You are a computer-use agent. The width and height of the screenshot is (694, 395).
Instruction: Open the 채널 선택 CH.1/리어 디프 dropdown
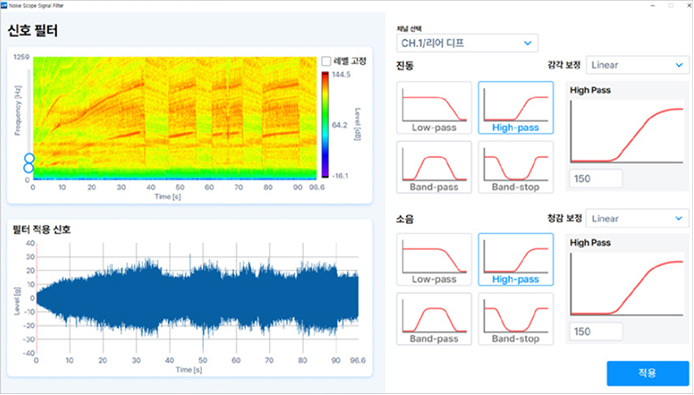click(467, 43)
